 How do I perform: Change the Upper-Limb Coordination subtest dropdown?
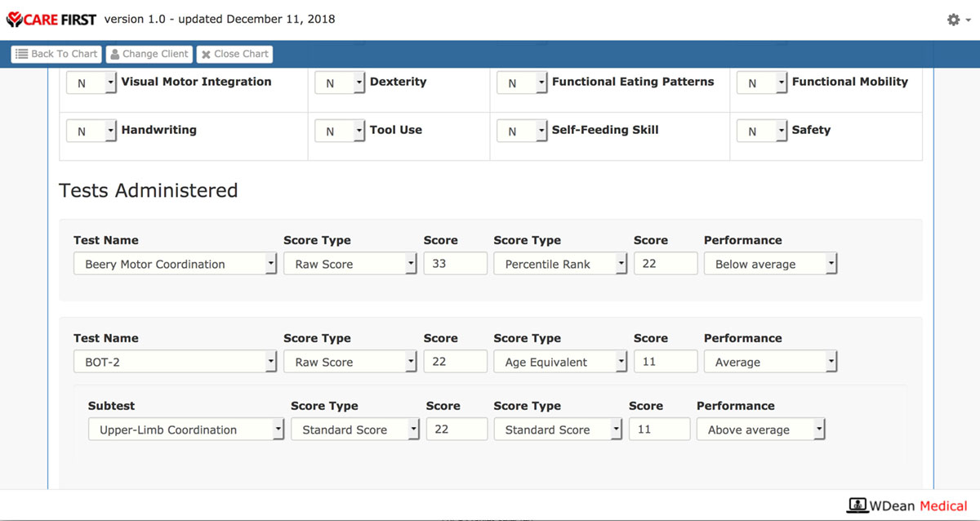point(186,430)
